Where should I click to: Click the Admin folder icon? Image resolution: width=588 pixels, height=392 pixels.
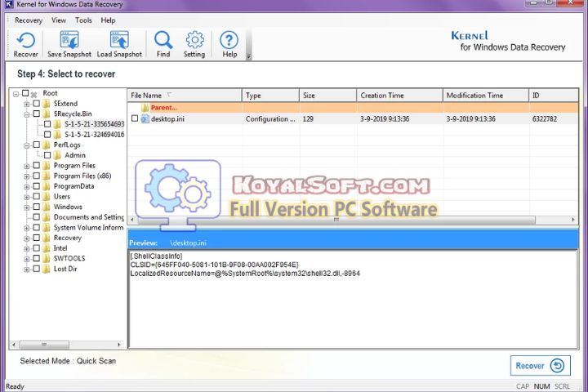click(x=57, y=155)
